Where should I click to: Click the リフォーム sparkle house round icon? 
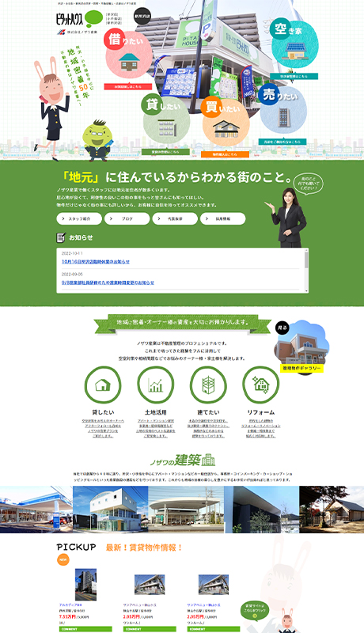(x=260, y=385)
